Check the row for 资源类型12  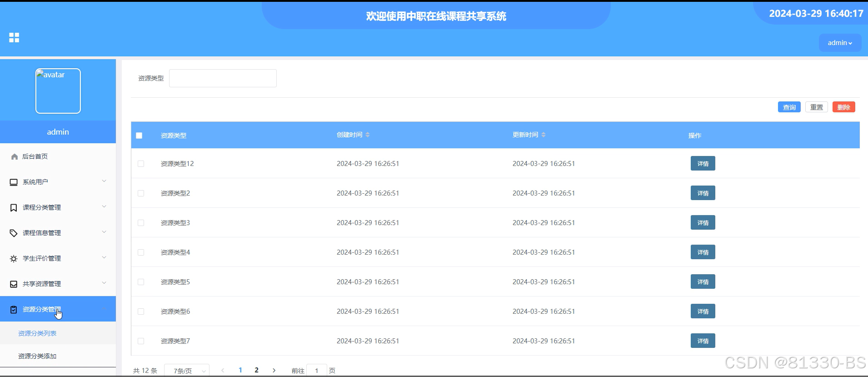(x=141, y=164)
